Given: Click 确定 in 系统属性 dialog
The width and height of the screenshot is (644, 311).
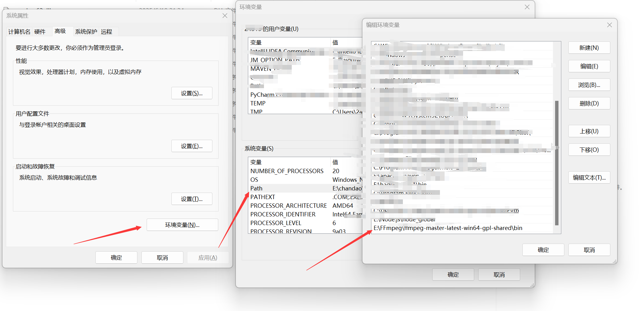Looking at the screenshot, I should 116,257.
